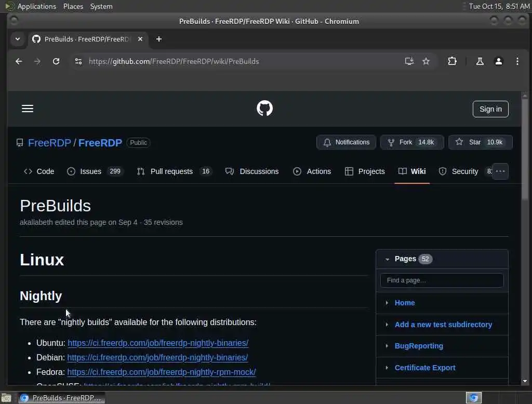The width and height of the screenshot is (532, 404).
Task: Open the Certificate Export wiki page
Action: pos(425,368)
